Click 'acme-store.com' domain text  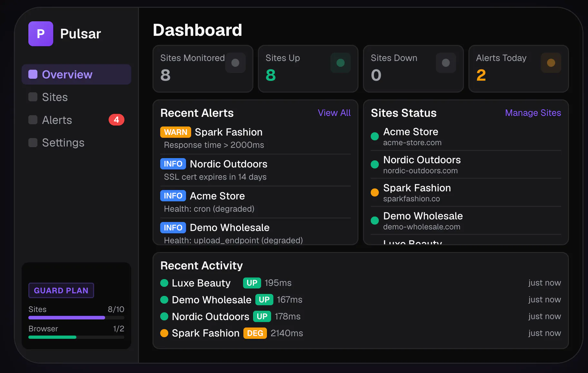pyautogui.click(x=412, y=143)
